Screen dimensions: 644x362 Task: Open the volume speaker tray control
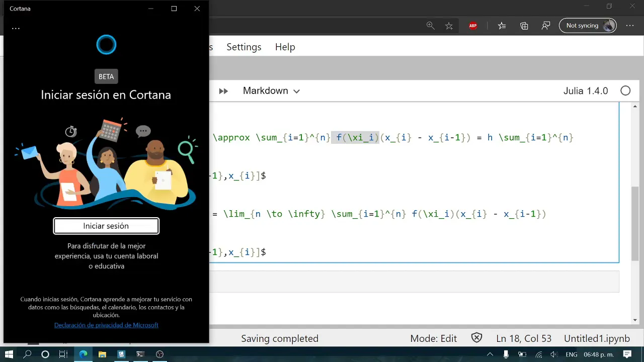pos(554,354)
